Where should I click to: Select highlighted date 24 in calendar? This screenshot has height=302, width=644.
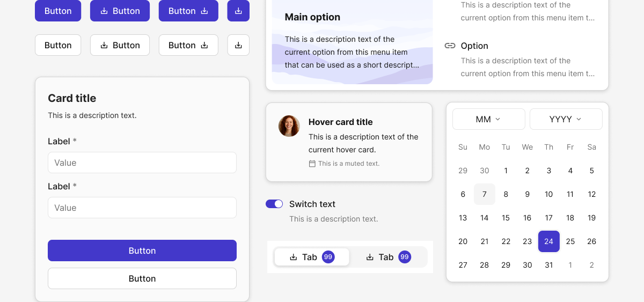(x=549, y=241)
